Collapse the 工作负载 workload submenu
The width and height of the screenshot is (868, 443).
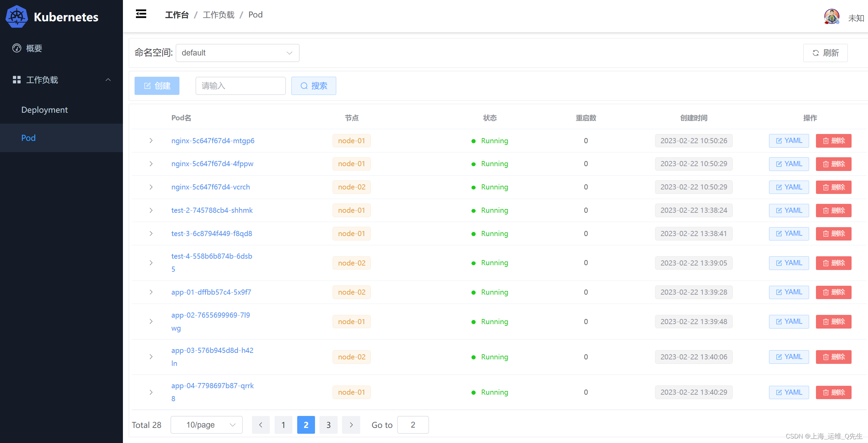point(62,80)
